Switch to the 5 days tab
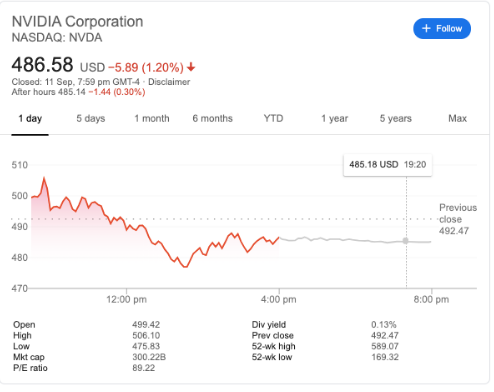The image size is (494, 392). pyautogui.click(x=91, y=119)
